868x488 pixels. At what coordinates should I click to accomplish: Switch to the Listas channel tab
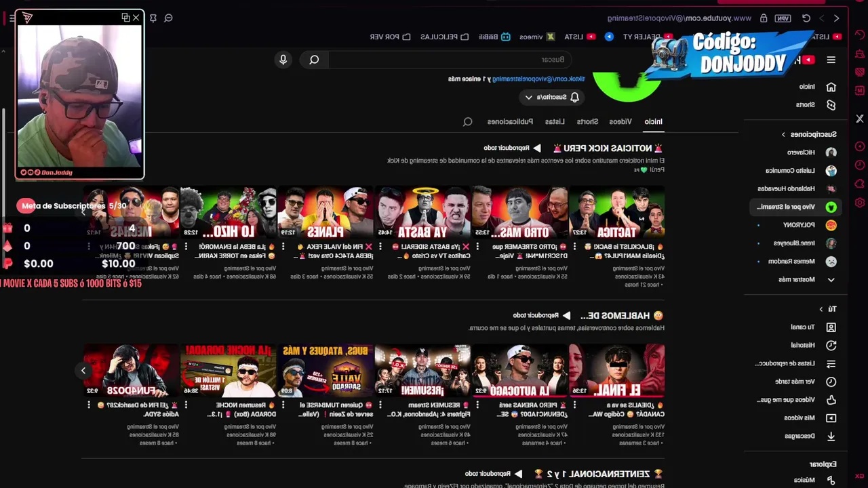(555, 122)
